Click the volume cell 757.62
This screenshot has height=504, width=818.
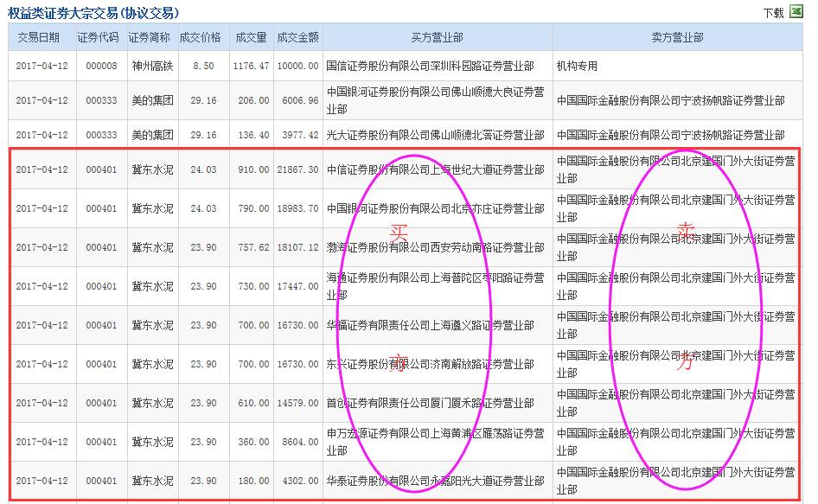tap(253, 247)
